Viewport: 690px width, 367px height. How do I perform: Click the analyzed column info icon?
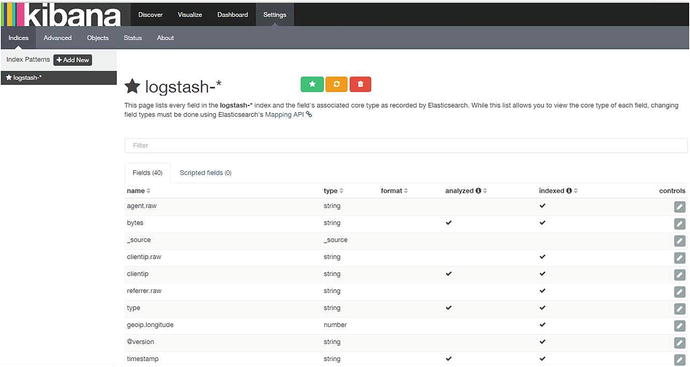click(477, 191)
